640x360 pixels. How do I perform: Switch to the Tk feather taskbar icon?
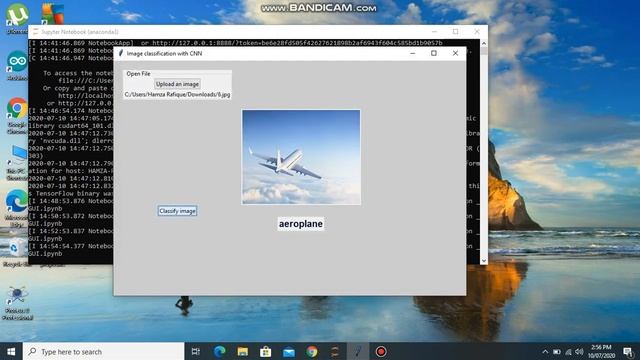click(358, 351)
